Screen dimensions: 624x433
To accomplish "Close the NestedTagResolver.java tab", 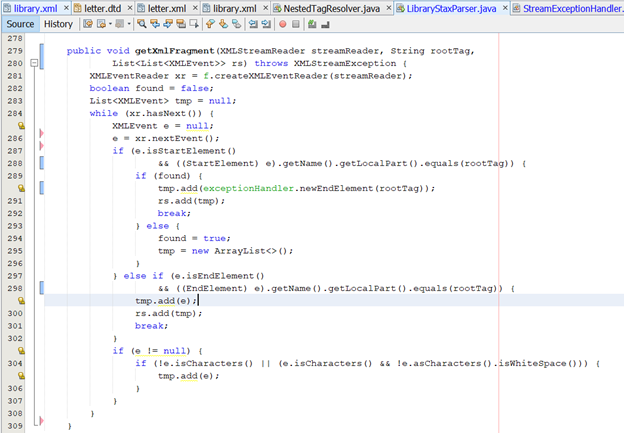I will [389, 8].
